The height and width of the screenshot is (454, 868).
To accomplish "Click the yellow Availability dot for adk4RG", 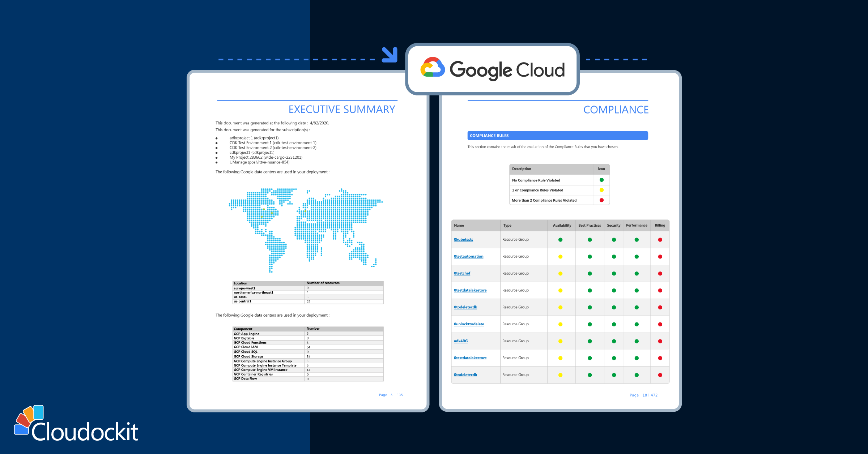I will point(560,341).
